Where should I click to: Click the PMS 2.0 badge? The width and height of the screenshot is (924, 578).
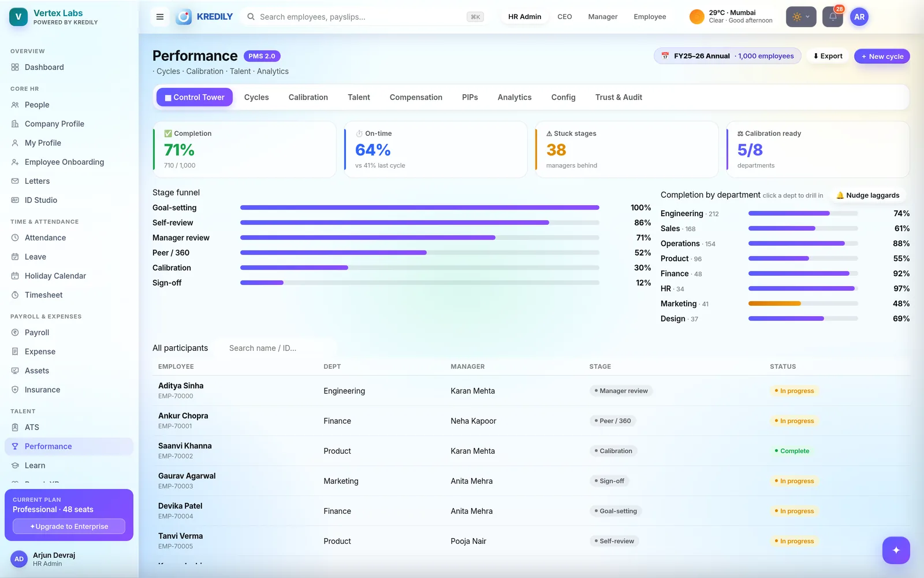click(262, 56)
